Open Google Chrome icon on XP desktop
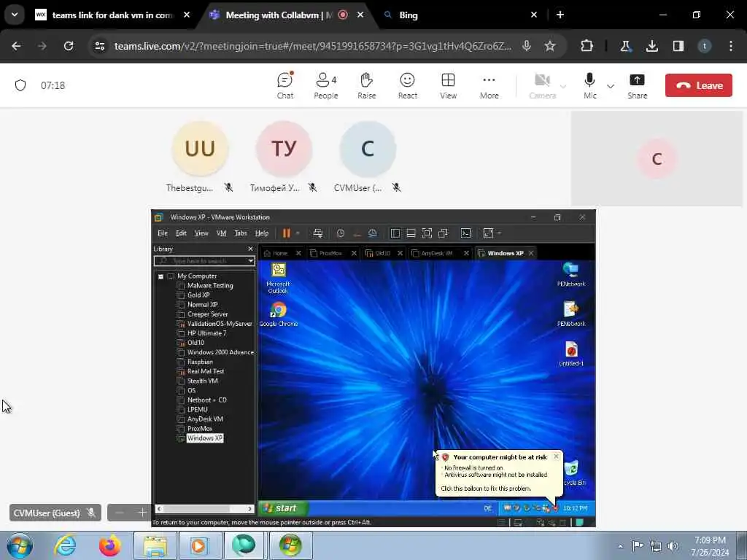 pos(278,314)
